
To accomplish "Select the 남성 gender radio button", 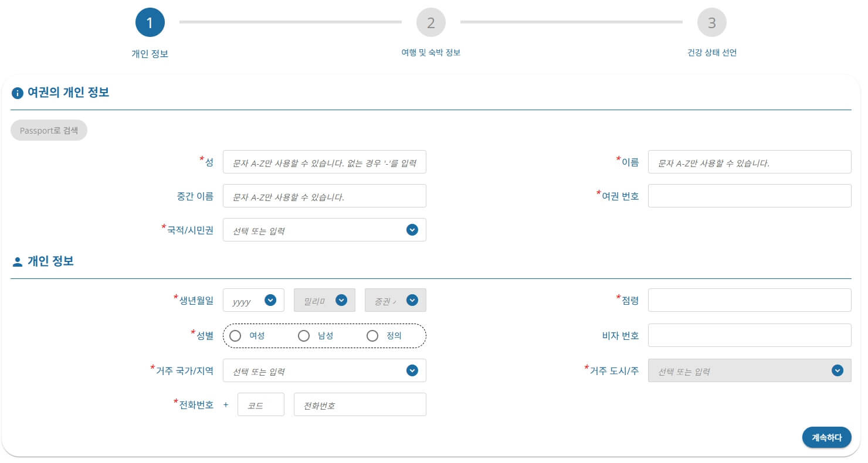I will tap(304, 335).
